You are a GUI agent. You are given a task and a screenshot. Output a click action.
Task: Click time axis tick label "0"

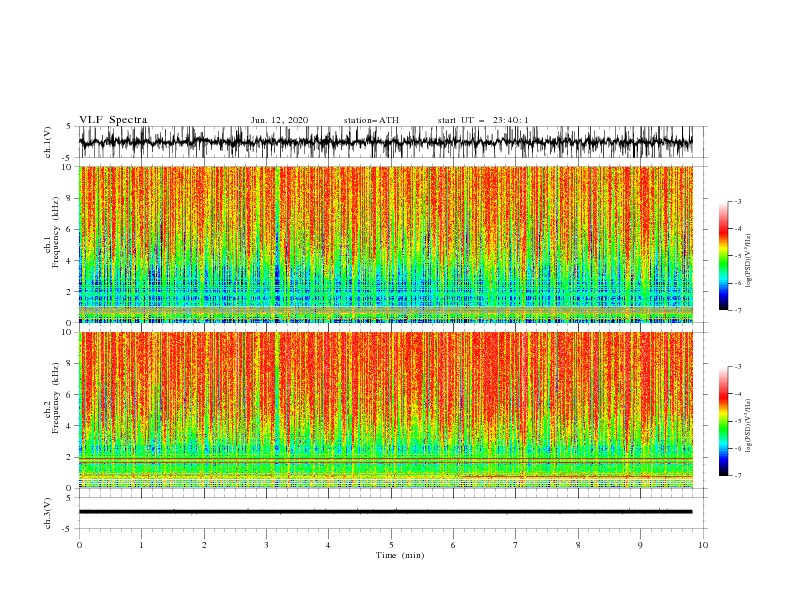click(79, 545)
